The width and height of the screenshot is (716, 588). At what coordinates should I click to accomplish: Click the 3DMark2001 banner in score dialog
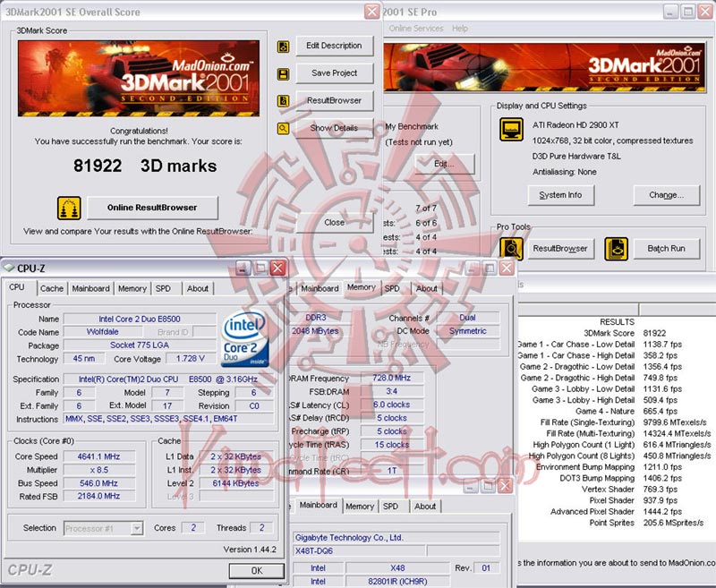pyautogui.click(x=139, y=79)
